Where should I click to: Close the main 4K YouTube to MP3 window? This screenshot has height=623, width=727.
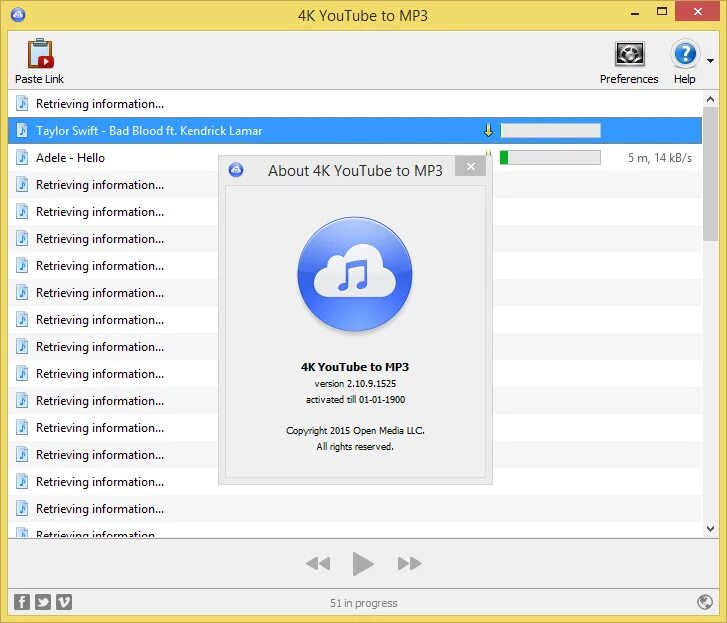pos(697,12)
